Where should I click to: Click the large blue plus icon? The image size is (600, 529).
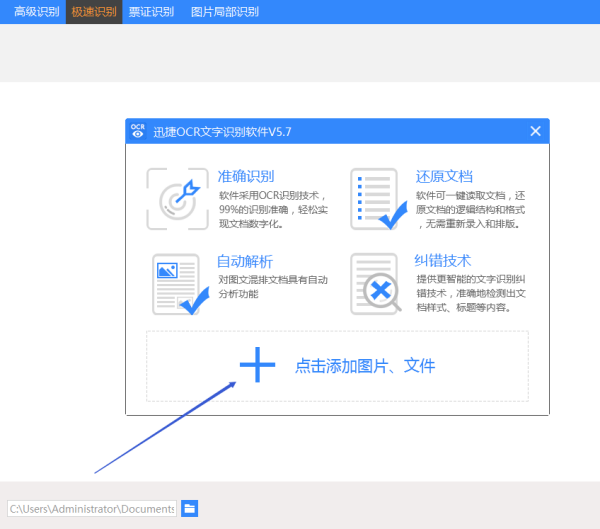click(x=257, y=366)
